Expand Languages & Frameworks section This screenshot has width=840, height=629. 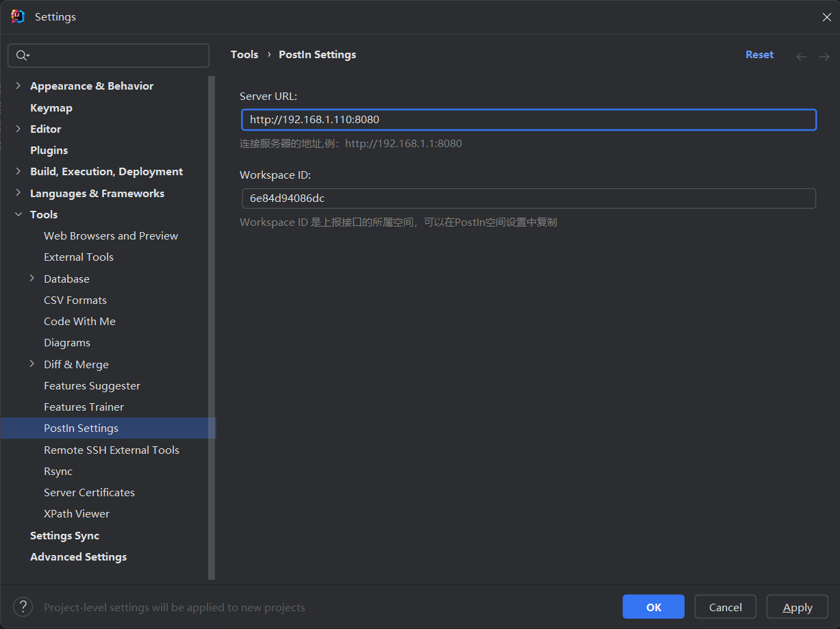coord(18,193)
